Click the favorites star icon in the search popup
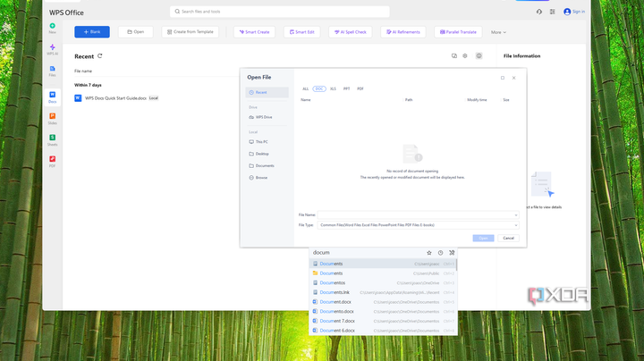The width and height of the screenshot is (644, 361). click(429, 253)
